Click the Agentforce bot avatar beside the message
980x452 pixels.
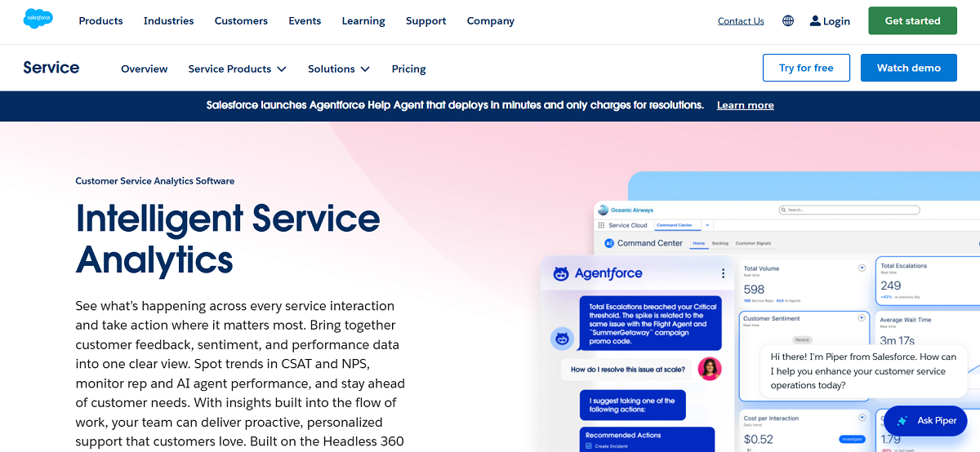tap(561, 338)
